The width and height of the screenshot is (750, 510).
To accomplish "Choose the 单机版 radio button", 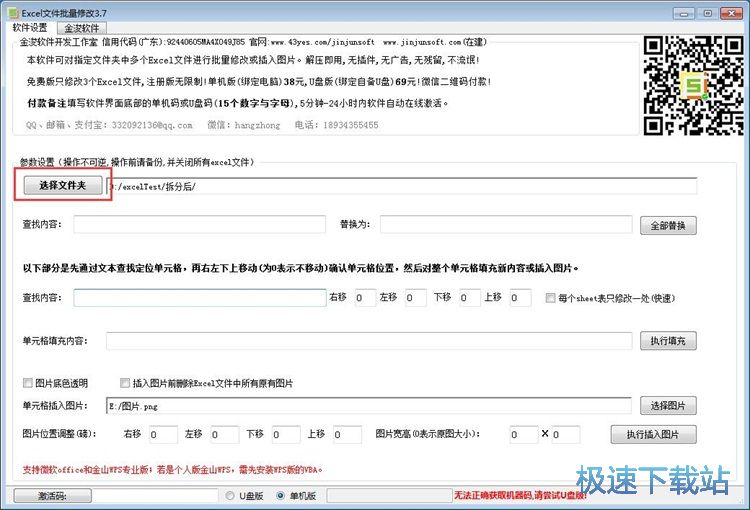I will coord(280,495).
